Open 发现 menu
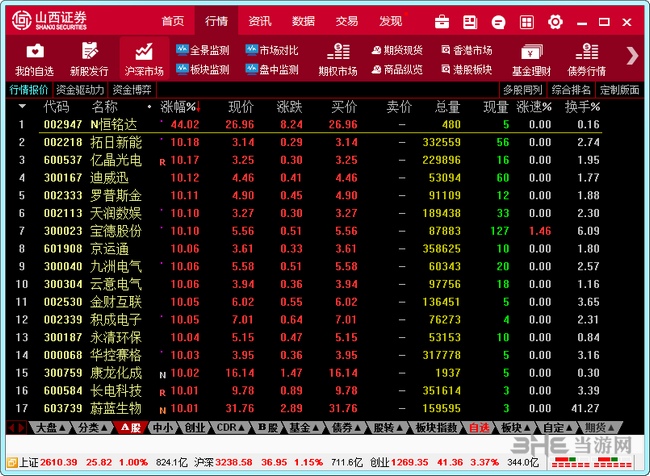Screen dimensions: 650x476 pyautogui.click(x=390, y=21)
